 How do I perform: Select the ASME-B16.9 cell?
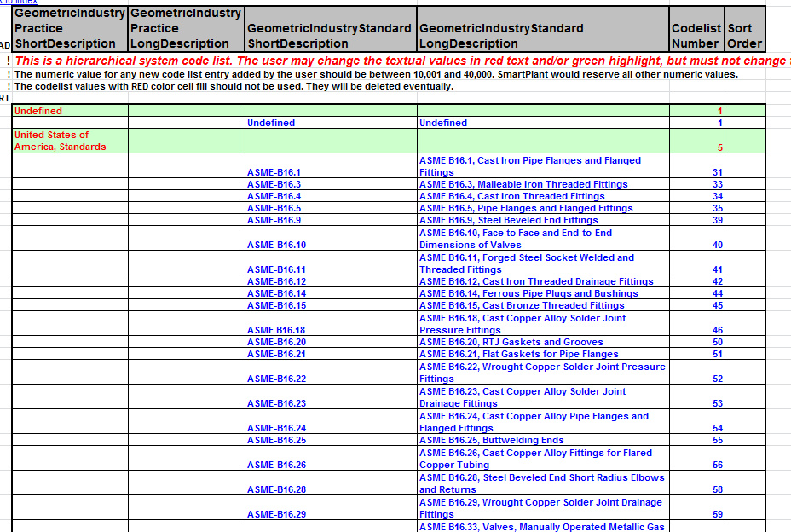coord(331,220)
